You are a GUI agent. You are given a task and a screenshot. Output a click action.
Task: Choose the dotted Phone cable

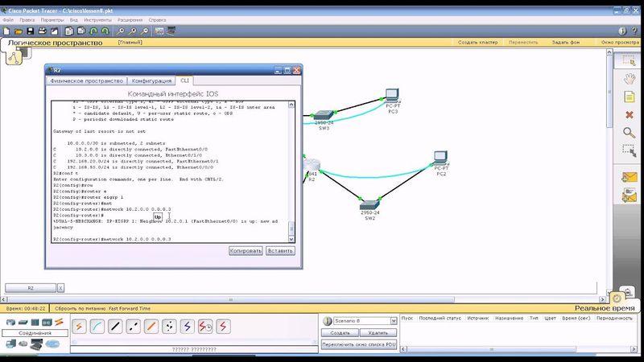pos(169,327)
